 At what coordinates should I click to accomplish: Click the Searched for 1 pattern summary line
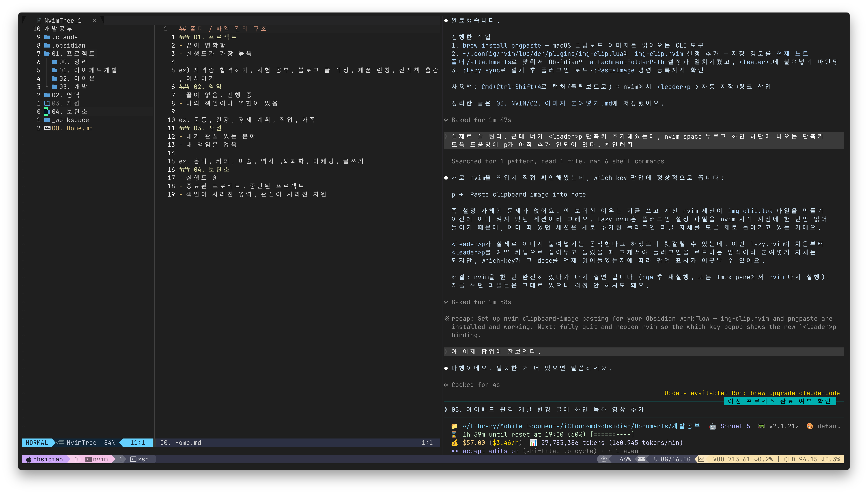coord(557,161)
